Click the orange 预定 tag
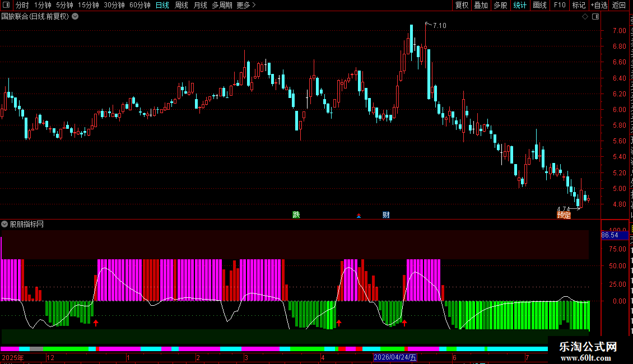The image size is (633, 364). point(564,215)
